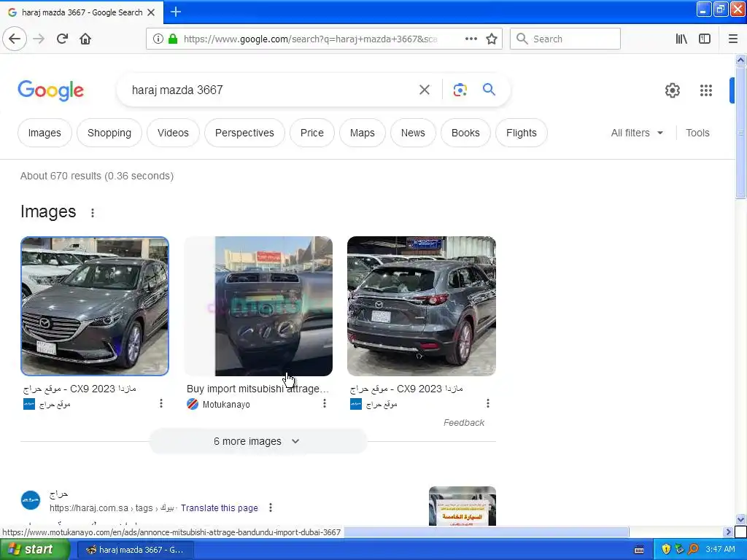747x560 pixels.
Task: Switch to the Flights filter
Action: point(521,133)
